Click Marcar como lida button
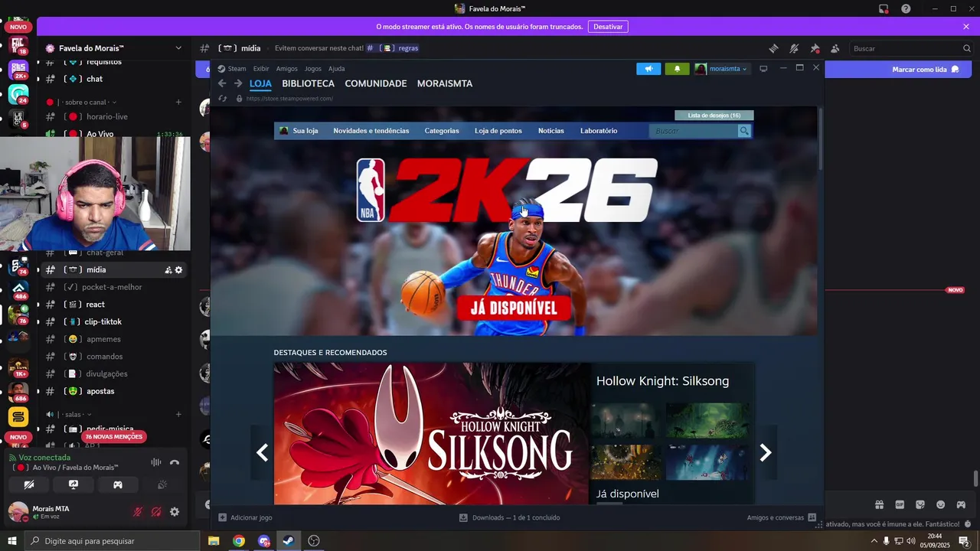The image size is (980, 551). [x=926, y=70]
